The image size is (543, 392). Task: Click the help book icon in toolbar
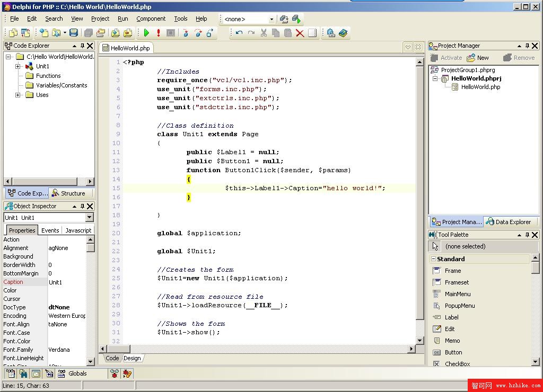point(343,33)
